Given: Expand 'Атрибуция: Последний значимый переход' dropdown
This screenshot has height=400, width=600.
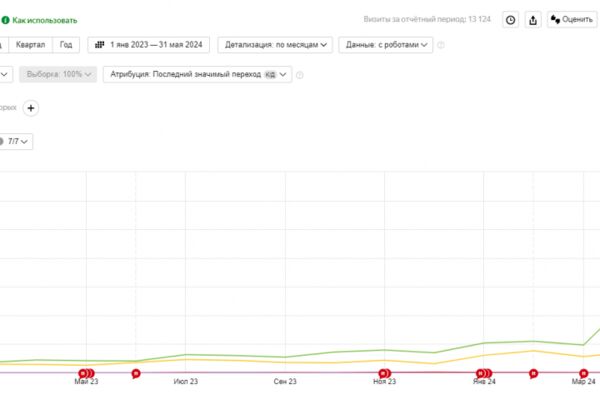Looking at the screenshot, I should click(197, 74).
